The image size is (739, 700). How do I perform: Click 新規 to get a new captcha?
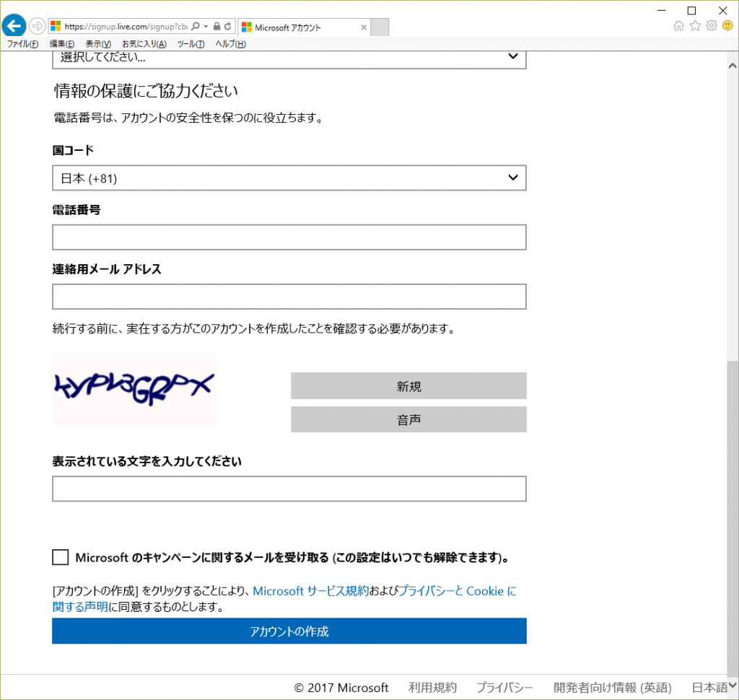pos(408,386)
